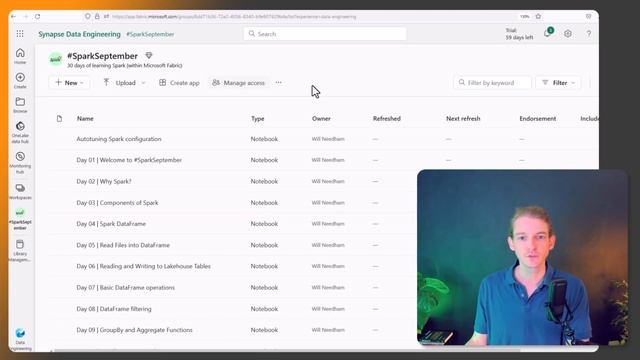The image size is (640, 360).
Task: Click Manage access button
Action: 238,82
